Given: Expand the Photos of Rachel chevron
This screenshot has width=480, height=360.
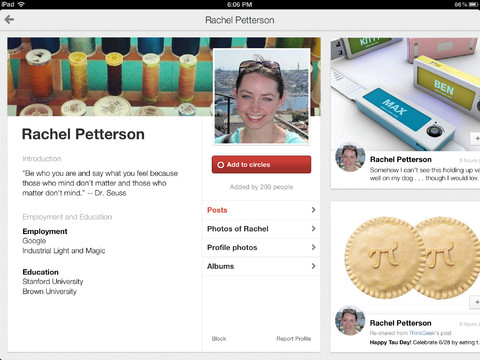Looking at the screenshot, I should coord(313,228).
